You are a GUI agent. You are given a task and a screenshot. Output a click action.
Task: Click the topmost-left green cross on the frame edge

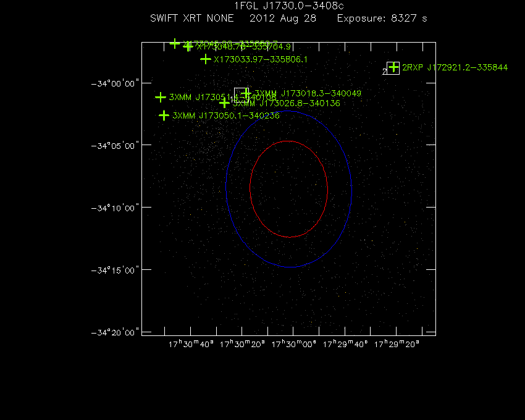[x=174, y=43]
